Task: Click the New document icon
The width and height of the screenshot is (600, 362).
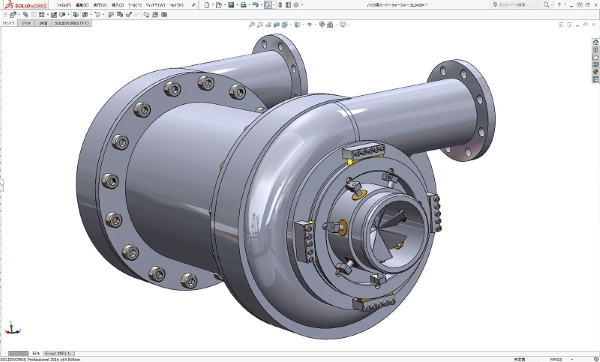Action: pos(207,5)
